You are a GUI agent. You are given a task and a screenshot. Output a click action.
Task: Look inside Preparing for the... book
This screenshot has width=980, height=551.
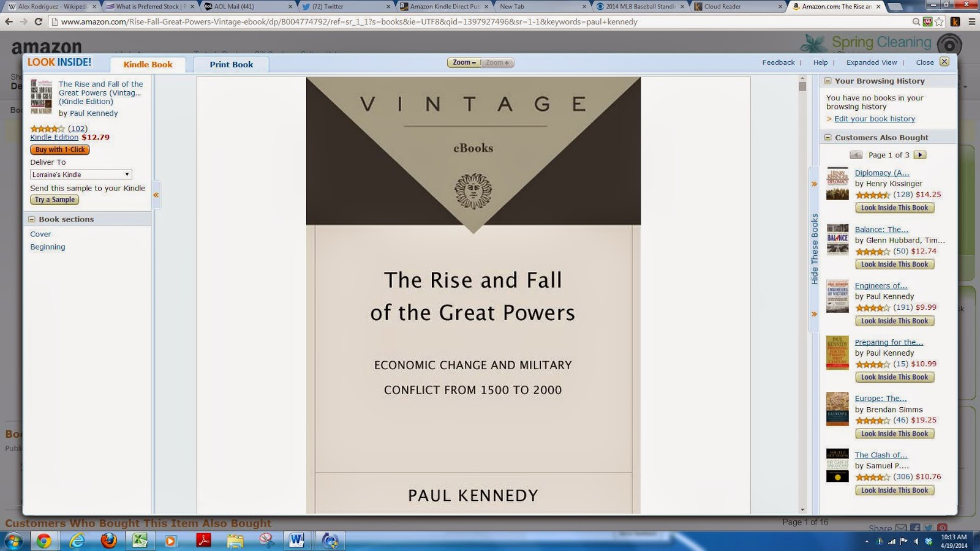[894, 377]
